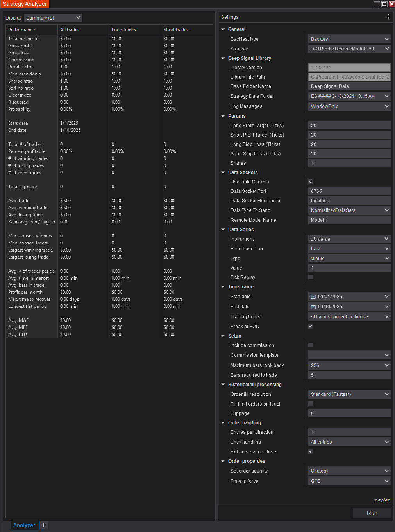The height and width of the screenshot is (532, 395).
Task: Switch to the Analyzer tab
Action: (x=24, y=525)
